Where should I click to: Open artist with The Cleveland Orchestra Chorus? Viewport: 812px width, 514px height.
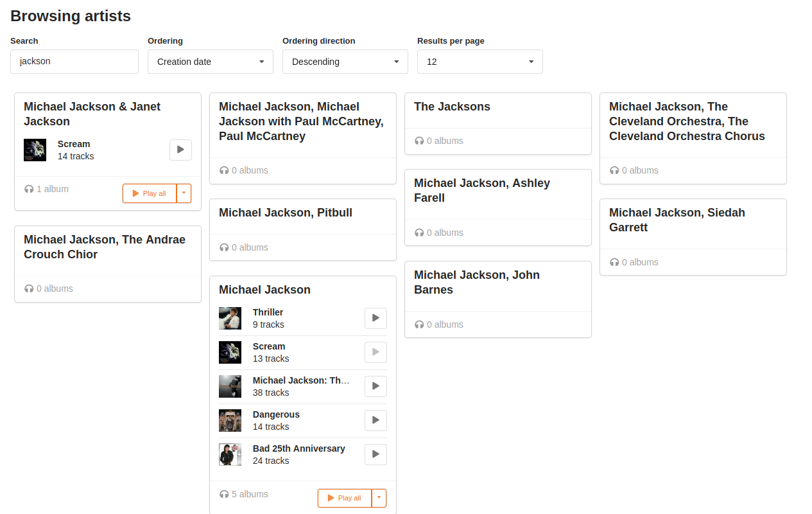(x=687, y=121)
